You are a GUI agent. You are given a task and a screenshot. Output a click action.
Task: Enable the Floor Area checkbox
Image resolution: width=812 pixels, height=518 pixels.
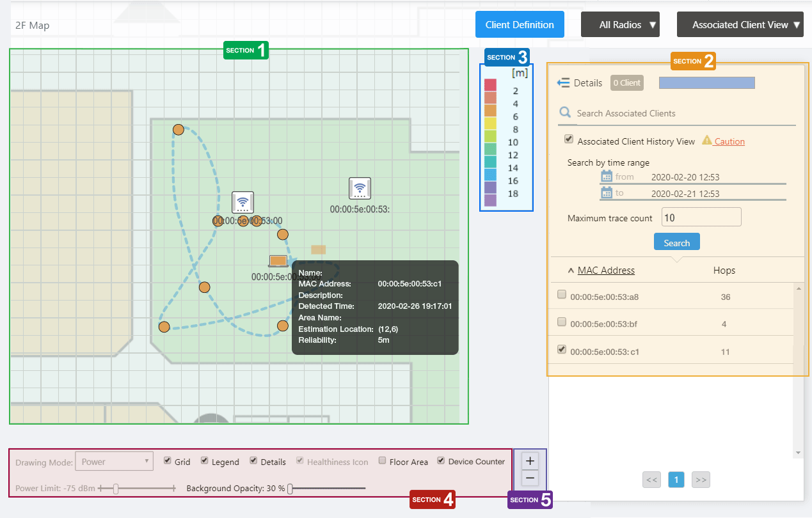tap(382, 460)
